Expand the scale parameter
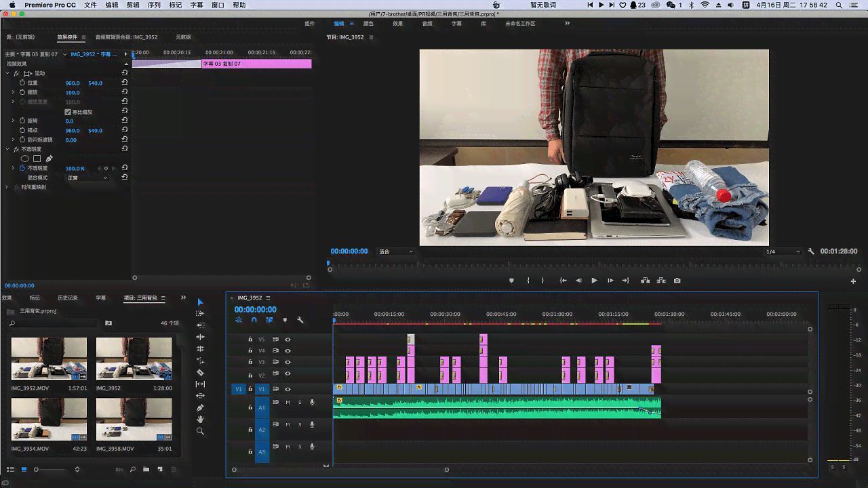The image size is (868, 488). point(13,92)
